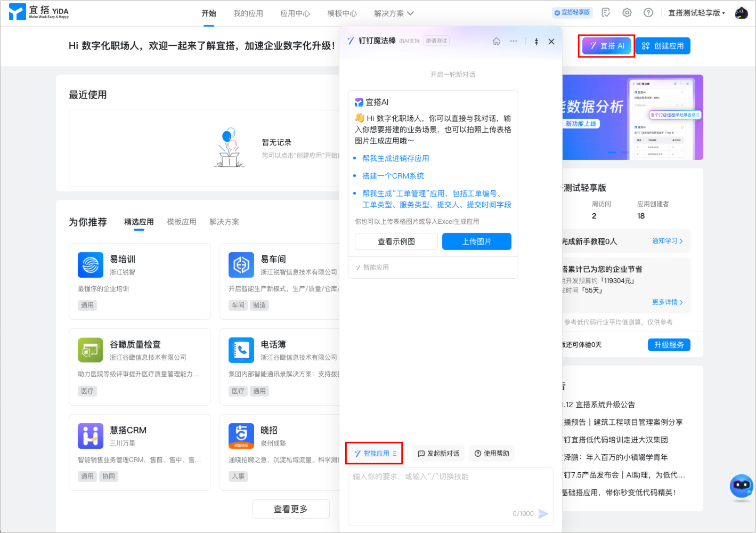
Task: Select suggestion 帮我生成进销存应用
Action: pos(396,158)
